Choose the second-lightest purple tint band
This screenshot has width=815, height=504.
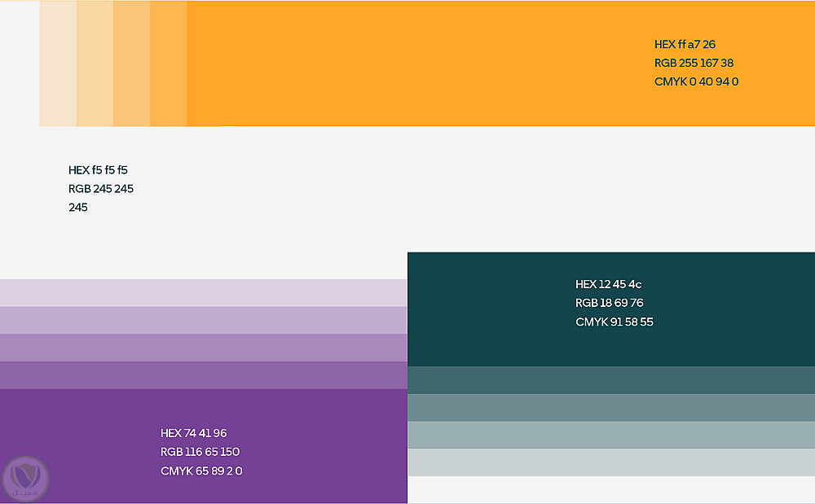click(x=203, y=320)
